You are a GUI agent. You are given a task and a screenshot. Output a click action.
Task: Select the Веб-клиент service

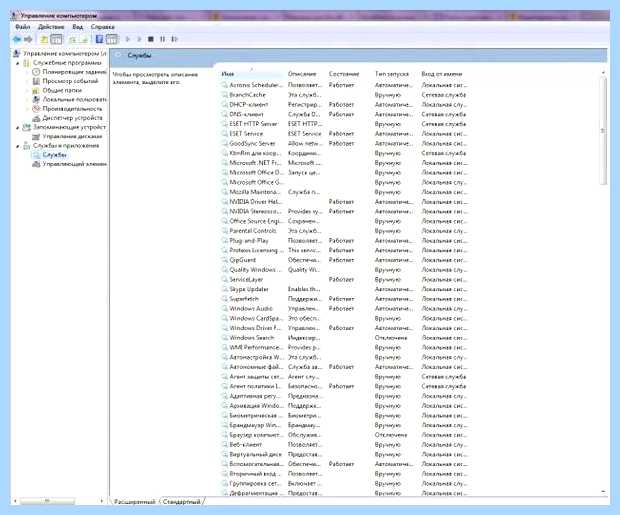[x=344, y=445]
